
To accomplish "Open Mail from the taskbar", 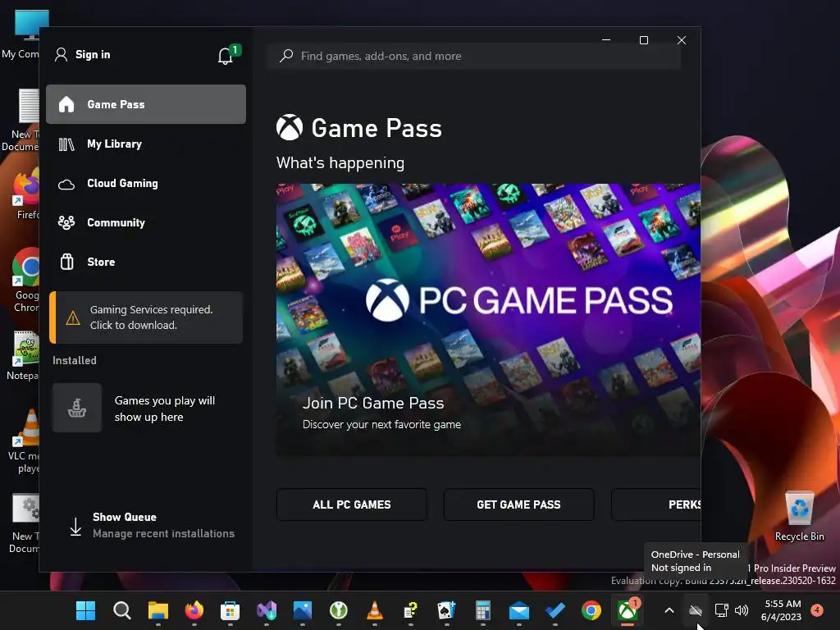I will [519, 610].
